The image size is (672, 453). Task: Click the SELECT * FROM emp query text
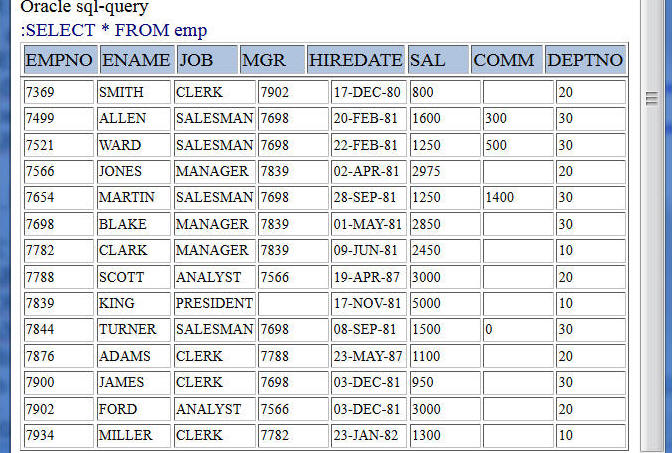pyautogui.click(x=114, y=30)
